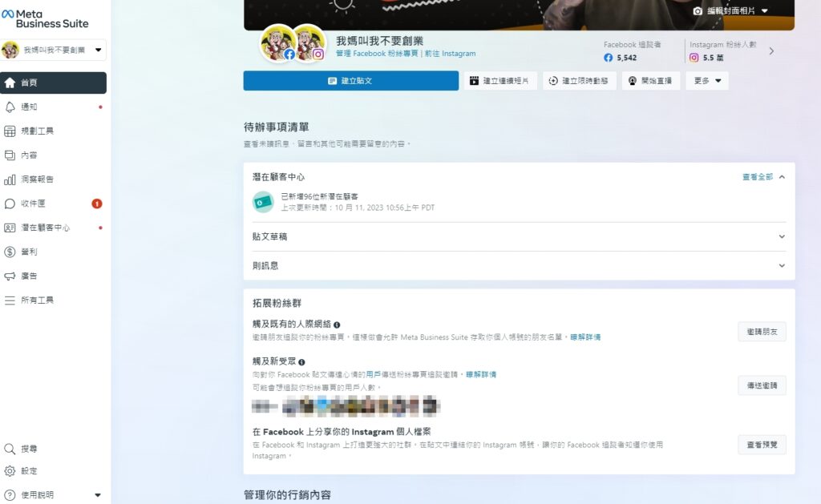Click the 建立貼文 button

coord(351,81)
